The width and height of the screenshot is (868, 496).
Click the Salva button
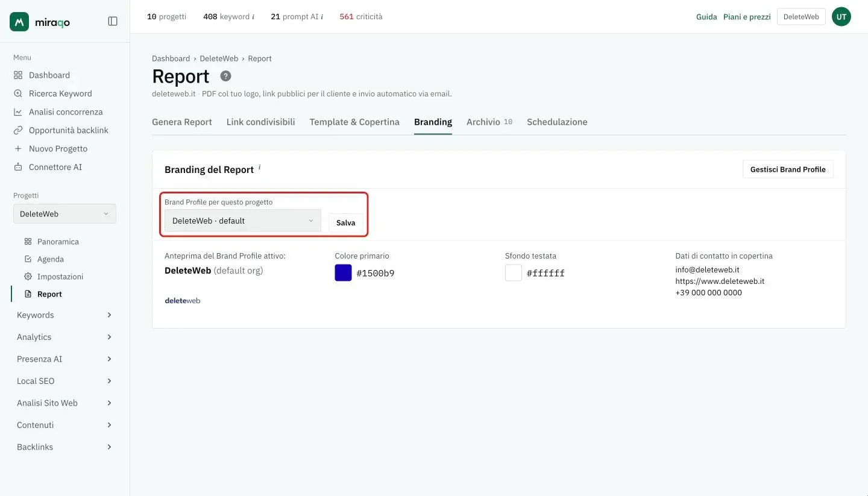tap(346, 222)
